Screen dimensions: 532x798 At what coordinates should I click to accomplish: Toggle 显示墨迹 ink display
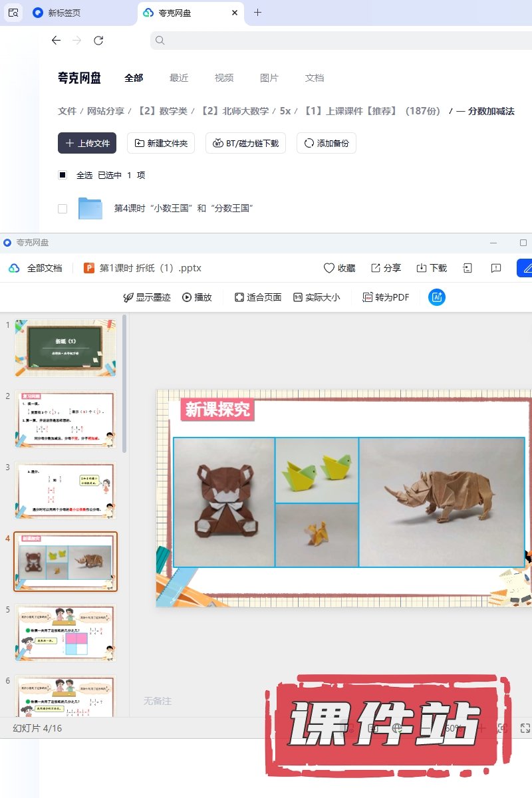pyautogui.click(x=147, y=297)
